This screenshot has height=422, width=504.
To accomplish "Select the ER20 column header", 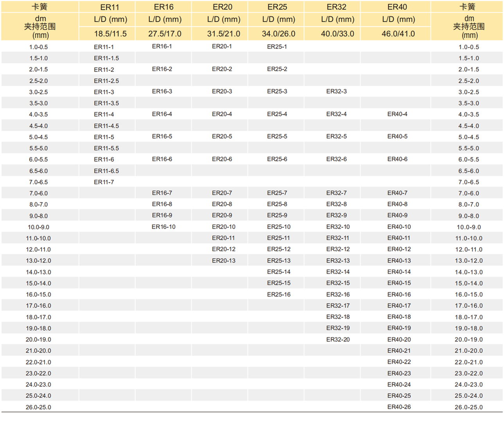I will [x=222, y=7].
